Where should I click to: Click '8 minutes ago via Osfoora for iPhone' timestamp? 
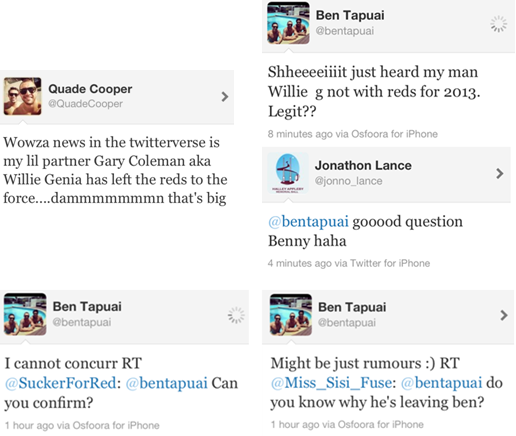353,134
